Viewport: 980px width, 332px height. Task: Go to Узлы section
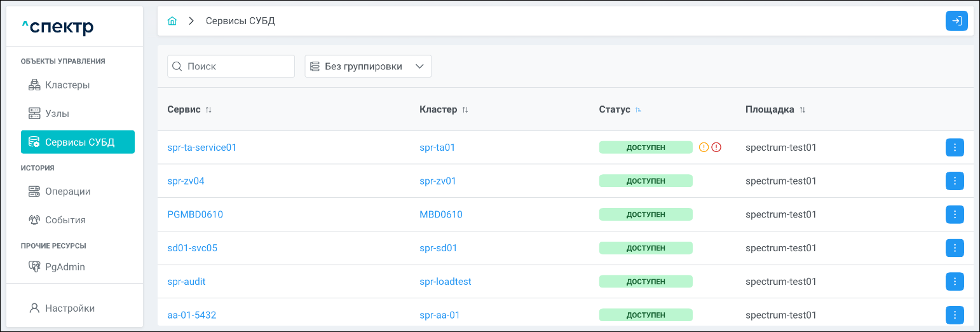(x=57, y=114)
